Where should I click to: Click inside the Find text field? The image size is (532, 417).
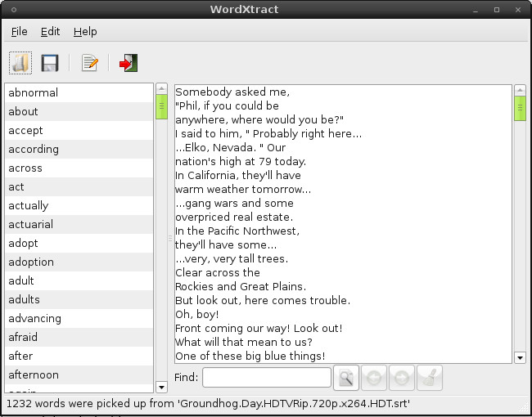[x=267, y=377]
